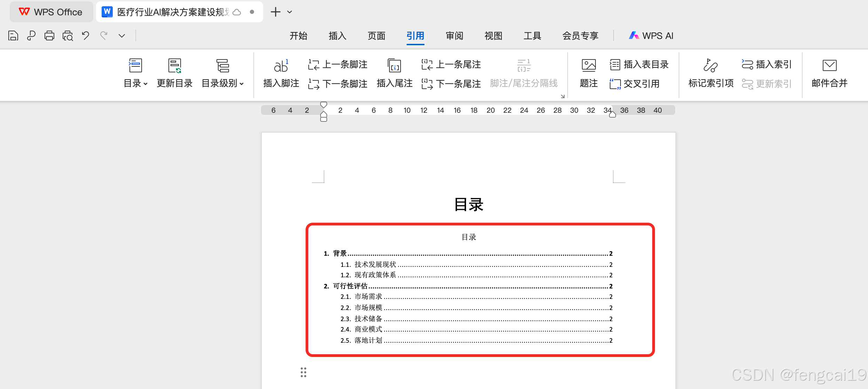Switch to the 插入 ribbon tab

[337, 35]
